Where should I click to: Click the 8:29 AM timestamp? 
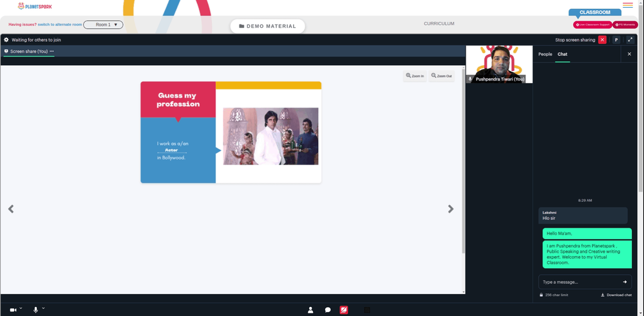coord(585,201)
